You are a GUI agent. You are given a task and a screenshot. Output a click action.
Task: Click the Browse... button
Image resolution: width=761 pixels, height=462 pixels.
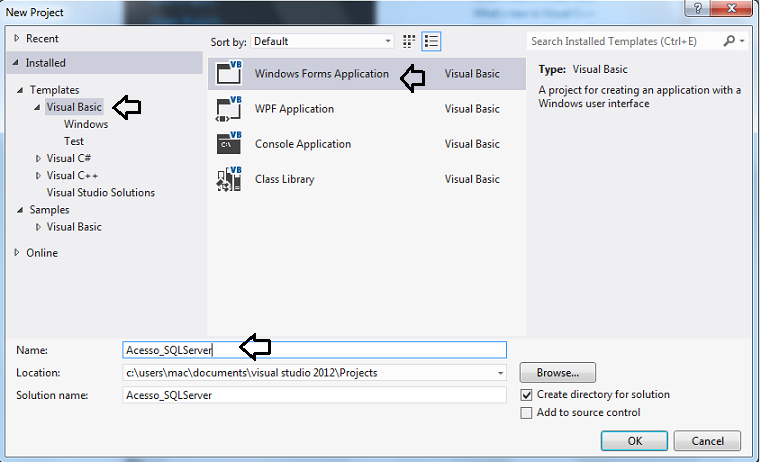558,373
